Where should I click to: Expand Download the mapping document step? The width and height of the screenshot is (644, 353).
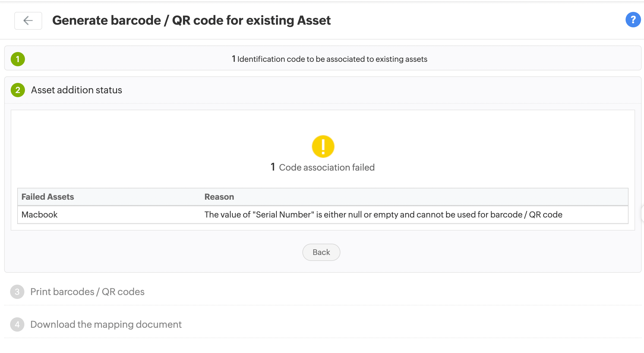pyautogui.click(x=106, y=324)
